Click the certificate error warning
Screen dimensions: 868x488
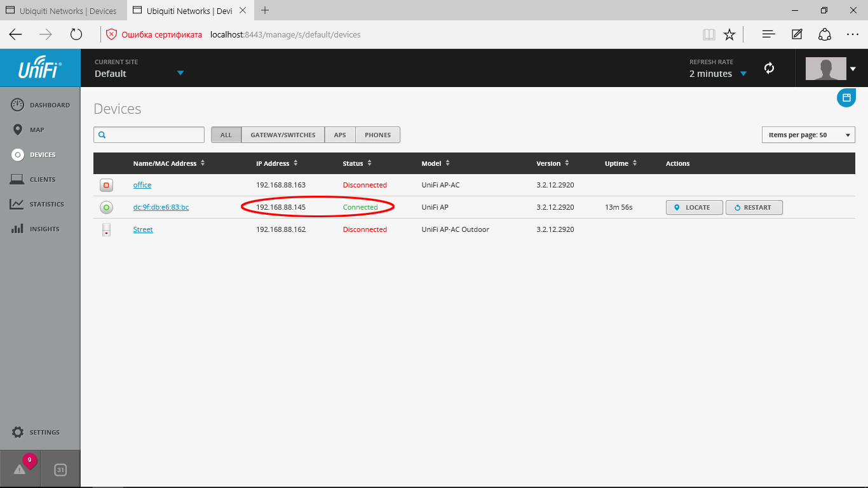coord(154,35)
